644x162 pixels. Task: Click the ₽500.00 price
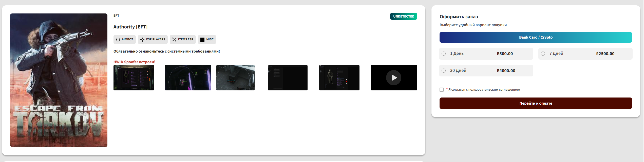coord(505,54)
